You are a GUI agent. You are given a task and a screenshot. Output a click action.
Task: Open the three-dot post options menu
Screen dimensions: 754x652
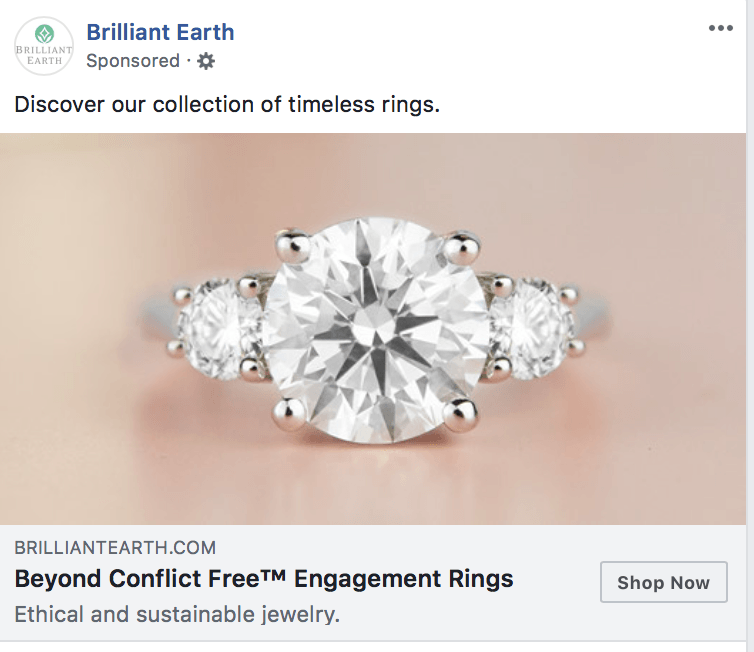click(720, 28)
